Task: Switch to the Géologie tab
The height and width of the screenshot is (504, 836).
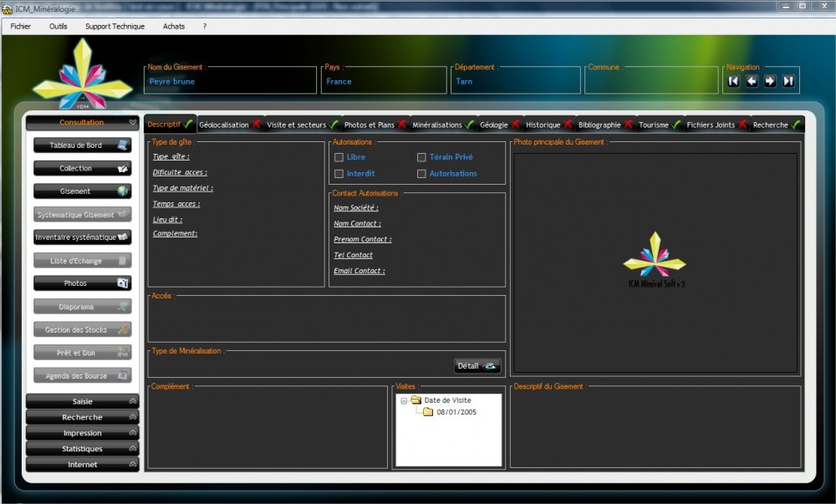Action: click(x=500, y=125)
